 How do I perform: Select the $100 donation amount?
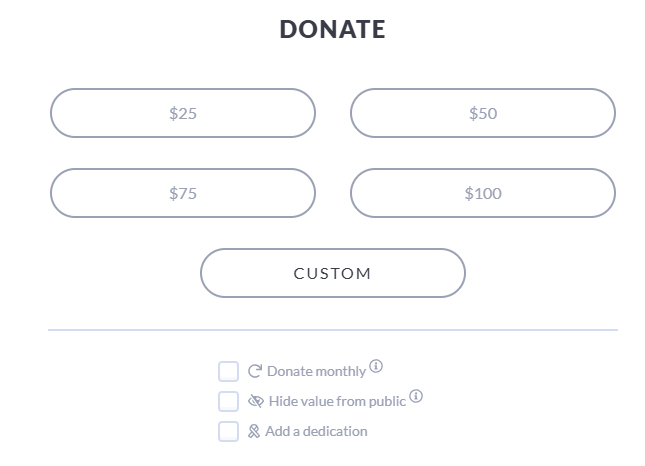[x=483, y=193]
